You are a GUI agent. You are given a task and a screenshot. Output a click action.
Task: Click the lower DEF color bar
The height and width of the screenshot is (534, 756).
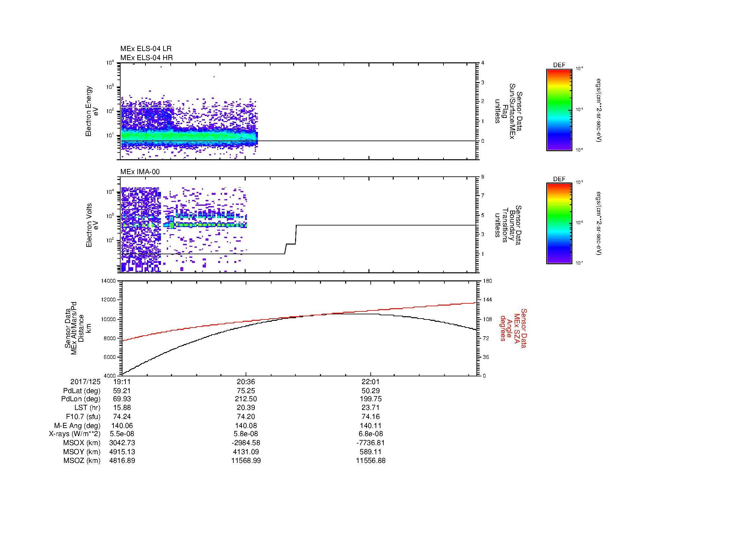(x=559, y=224)
